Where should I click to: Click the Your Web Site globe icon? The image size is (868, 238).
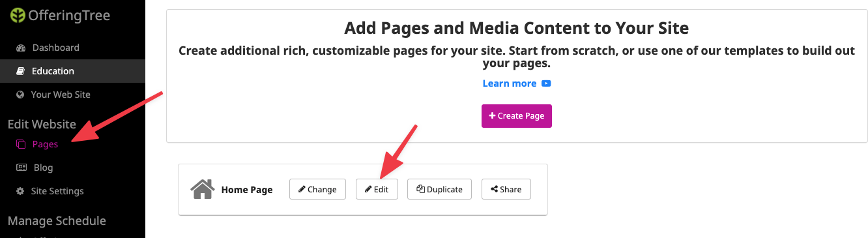[20, 95]
